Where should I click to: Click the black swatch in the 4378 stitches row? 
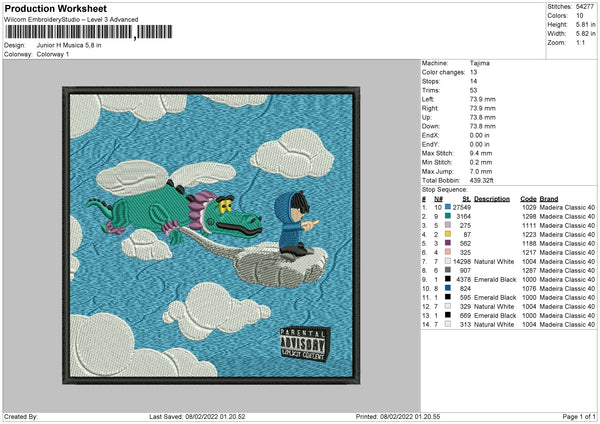click(448, 279)
